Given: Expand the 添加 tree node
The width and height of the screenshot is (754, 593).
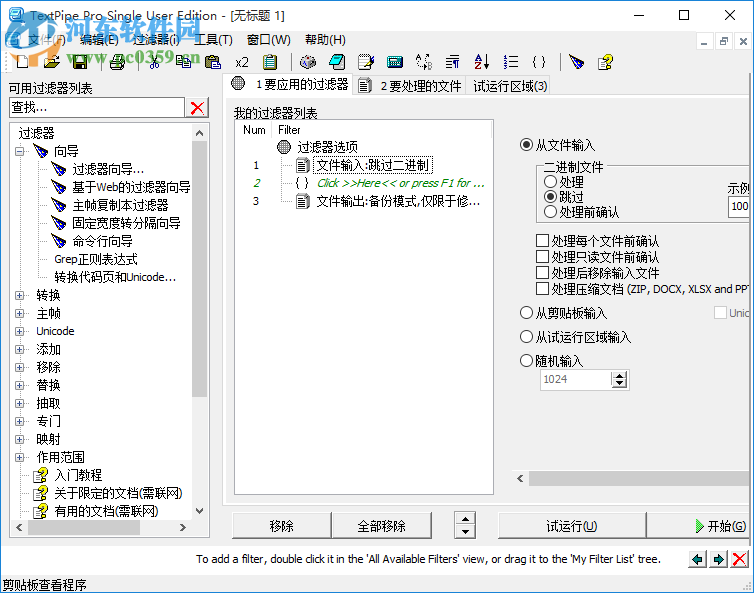Looking at the screenshot, I should (19, 350).
